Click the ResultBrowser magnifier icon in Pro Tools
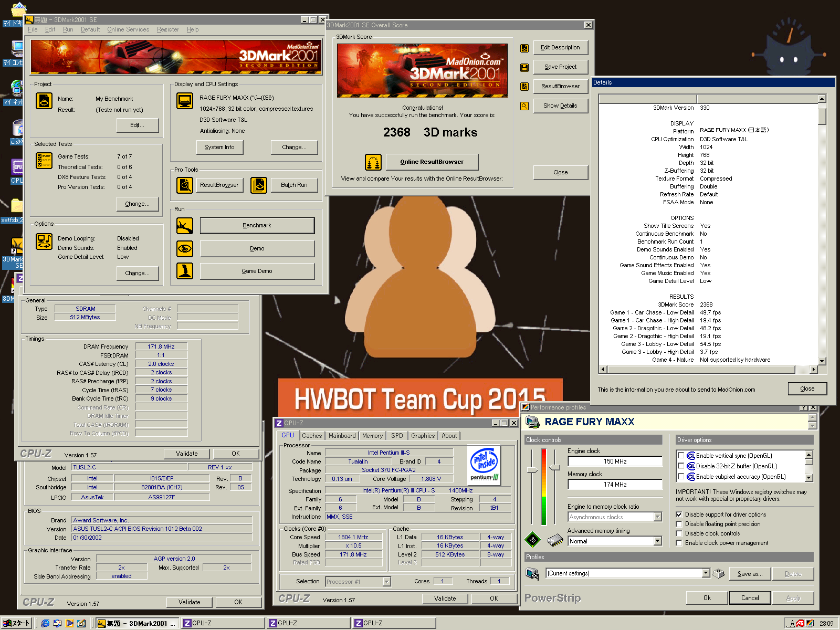The image size is (840, 630). (185, 185)
